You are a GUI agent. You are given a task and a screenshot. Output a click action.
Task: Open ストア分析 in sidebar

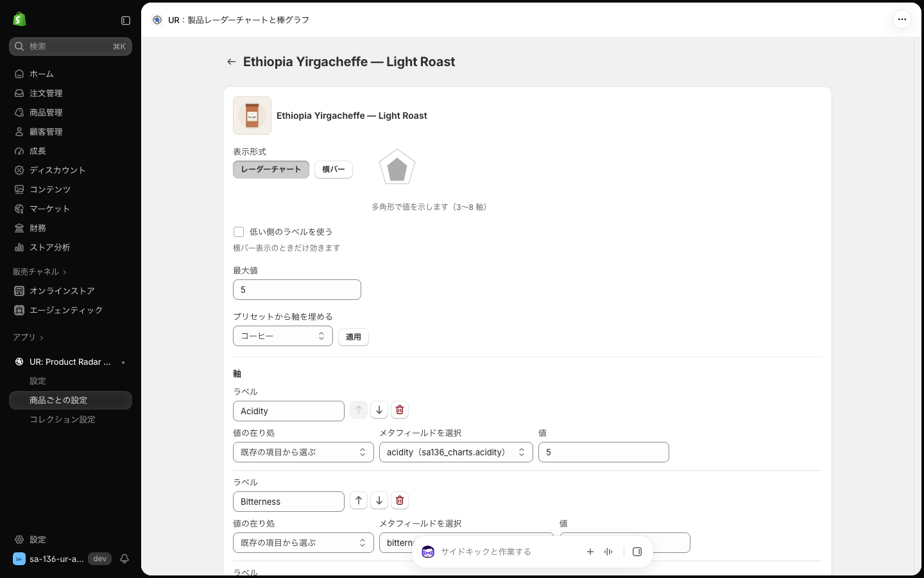[71, 247]
